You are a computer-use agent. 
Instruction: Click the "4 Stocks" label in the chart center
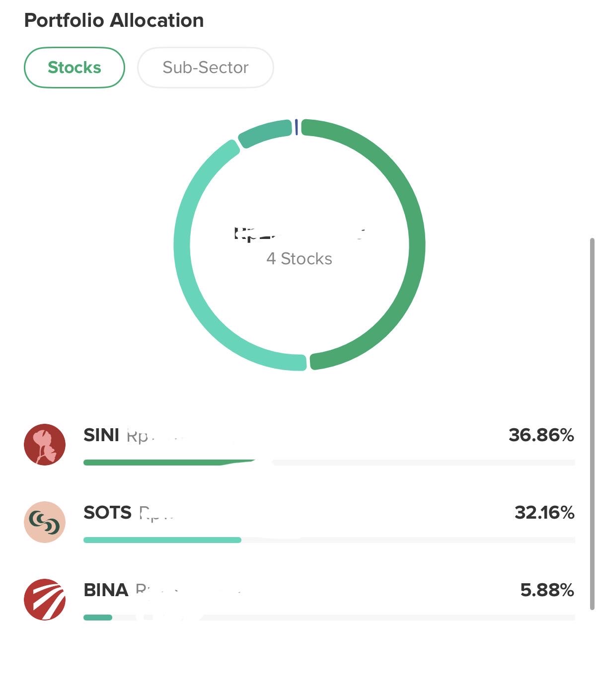click(299, 259)
